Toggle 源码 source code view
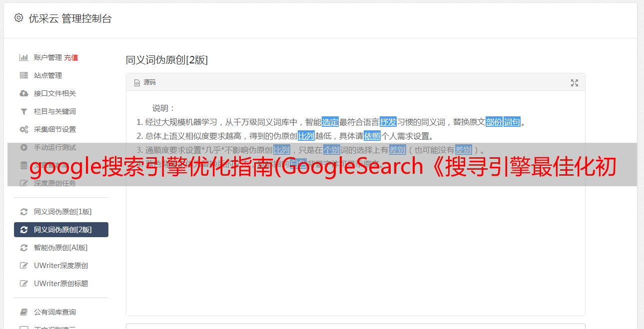 [x=145, y=82]
